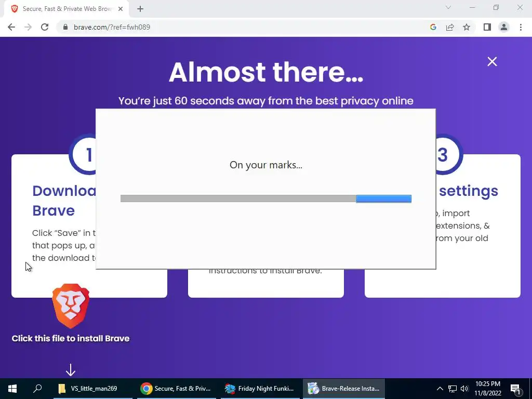Open Windows taskbar search
Image resolution: width=532 pixels, height=399 pixels.
[37, 389]
